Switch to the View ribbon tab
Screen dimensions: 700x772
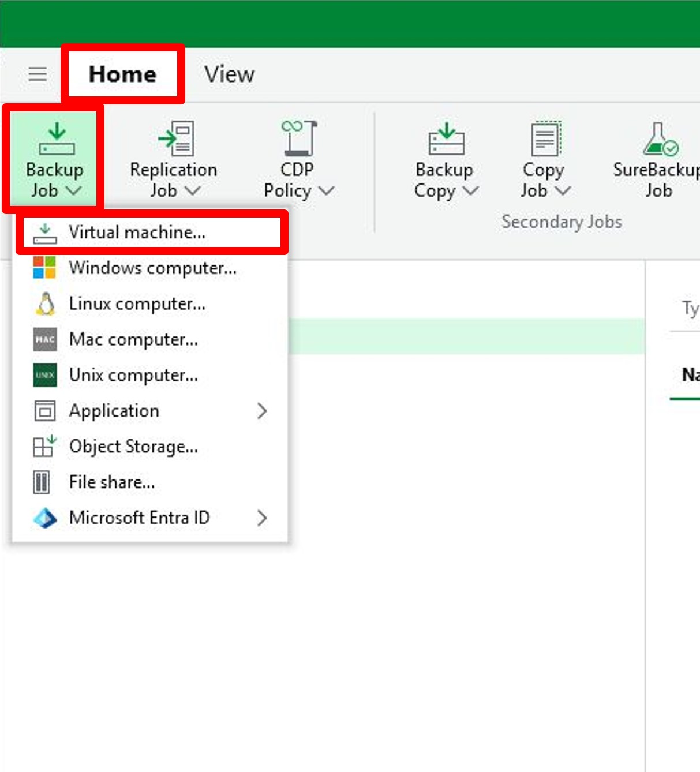(229, 74)
